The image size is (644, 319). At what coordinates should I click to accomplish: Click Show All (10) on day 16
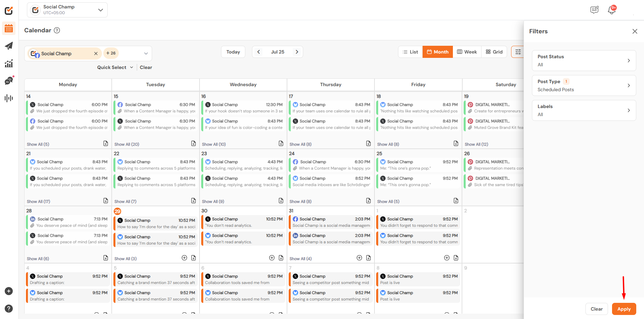(x=214, y=144)
